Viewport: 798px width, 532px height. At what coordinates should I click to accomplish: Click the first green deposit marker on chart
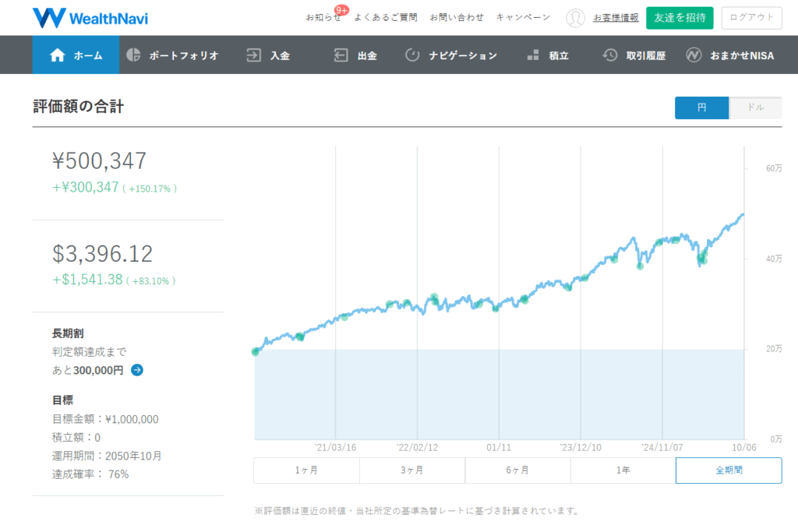click(x=256, y=351)
